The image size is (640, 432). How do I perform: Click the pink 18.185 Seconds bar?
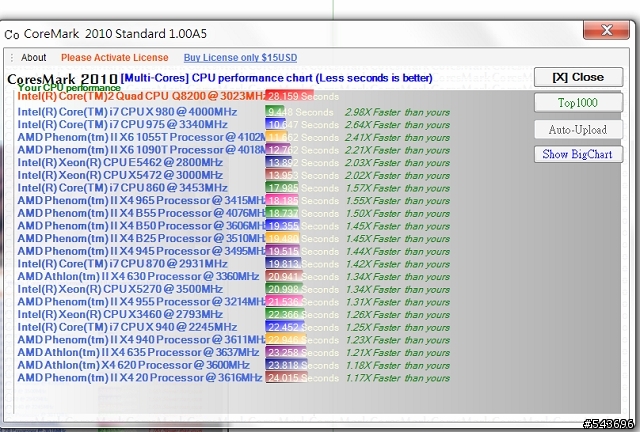pos(282,200)
